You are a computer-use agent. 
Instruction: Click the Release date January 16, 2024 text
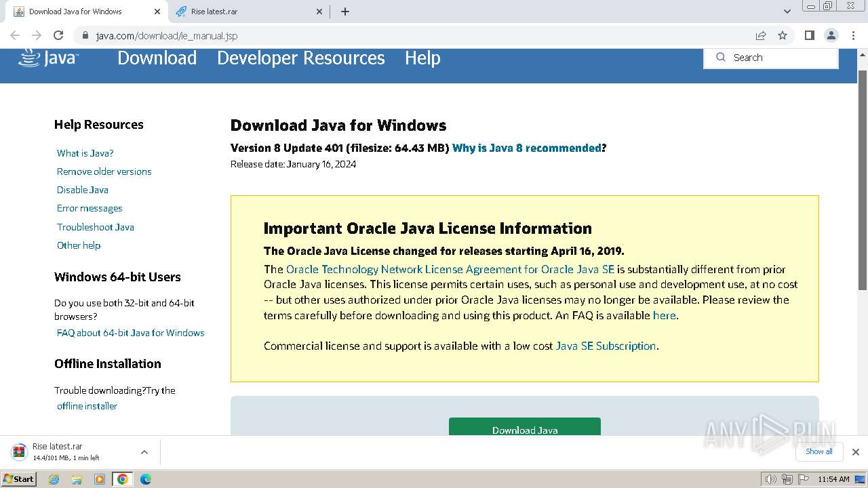point(294,164)
